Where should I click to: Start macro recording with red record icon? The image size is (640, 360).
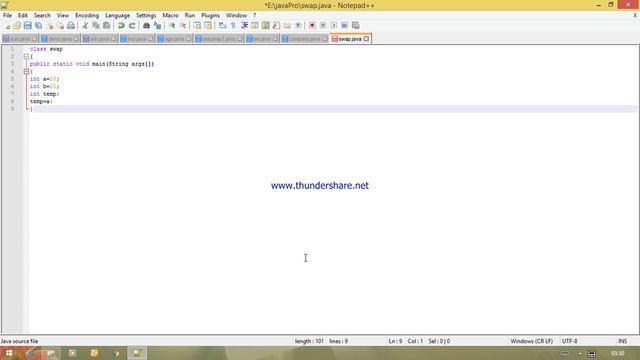[312, 26]
